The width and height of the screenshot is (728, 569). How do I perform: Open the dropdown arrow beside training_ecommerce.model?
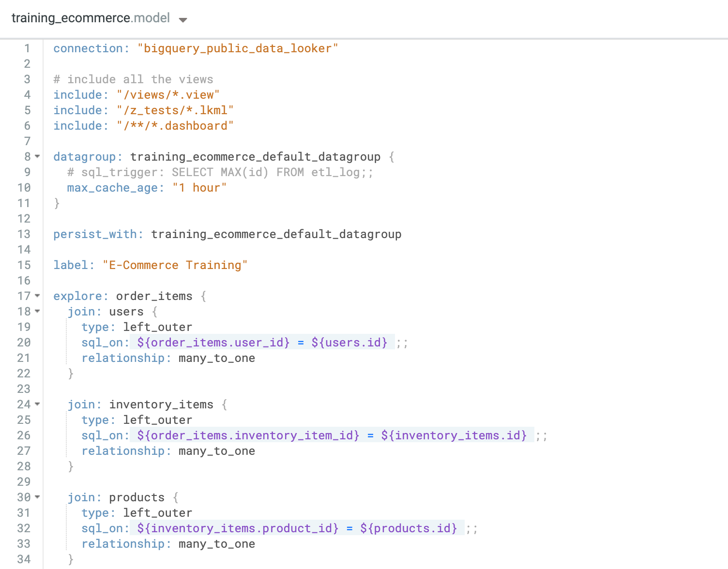pyautogui.click(x=183, y=20)
